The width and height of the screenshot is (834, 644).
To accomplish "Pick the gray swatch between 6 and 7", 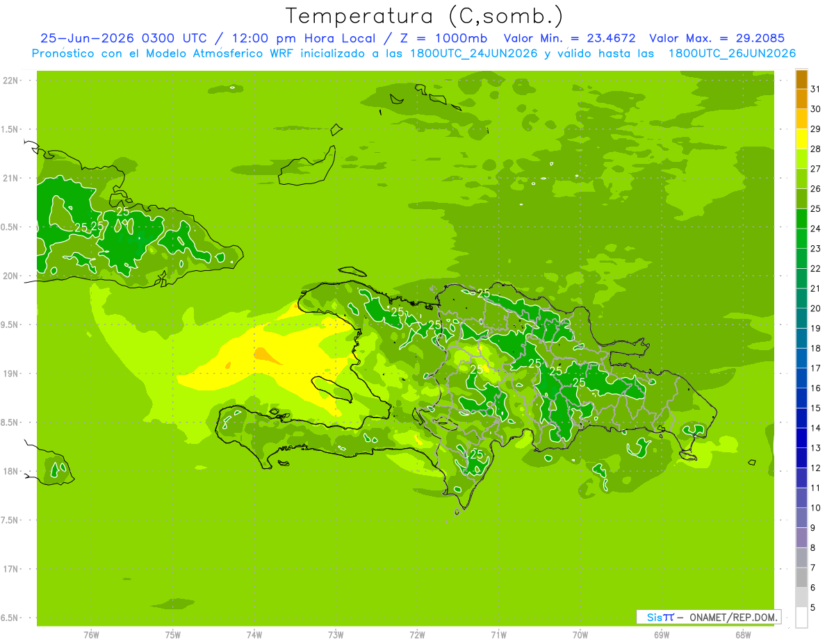I will (x=801, y=578).
